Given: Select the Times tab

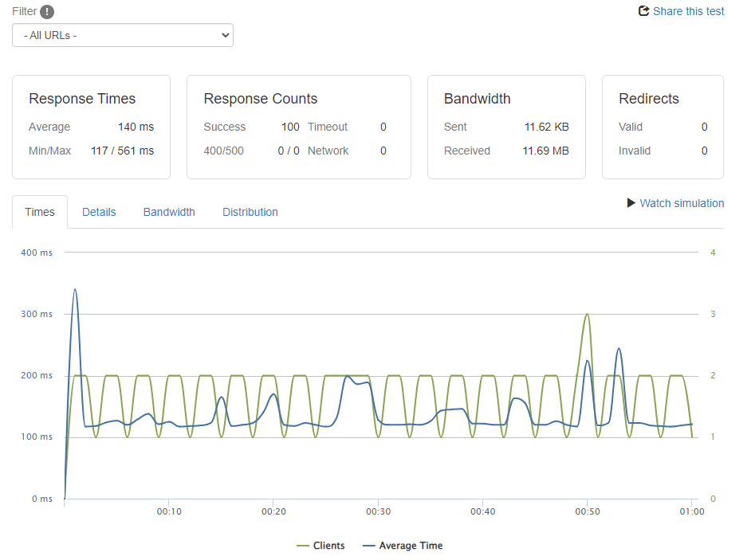Looking at the screenshot, I should [x=40, y=212].
